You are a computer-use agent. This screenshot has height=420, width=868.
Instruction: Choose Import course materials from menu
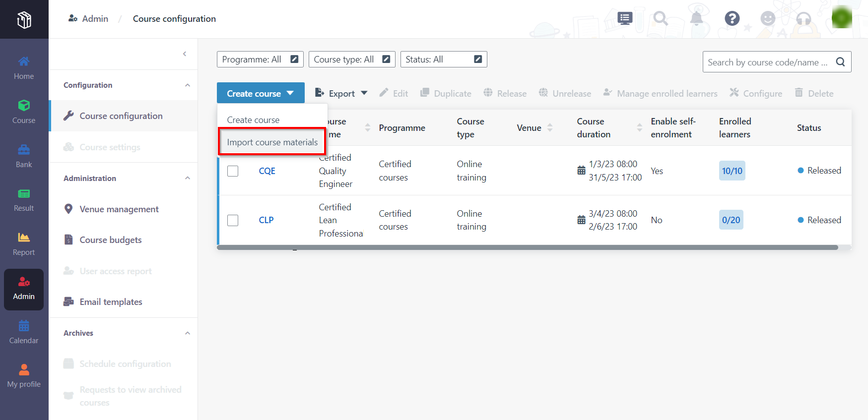coord(272,142)
